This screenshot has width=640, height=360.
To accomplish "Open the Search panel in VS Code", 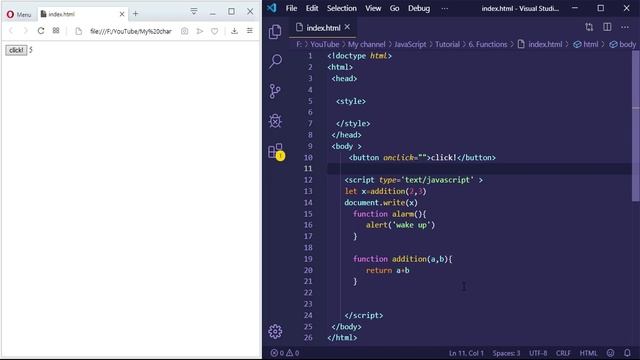I will tap(275, 61).
